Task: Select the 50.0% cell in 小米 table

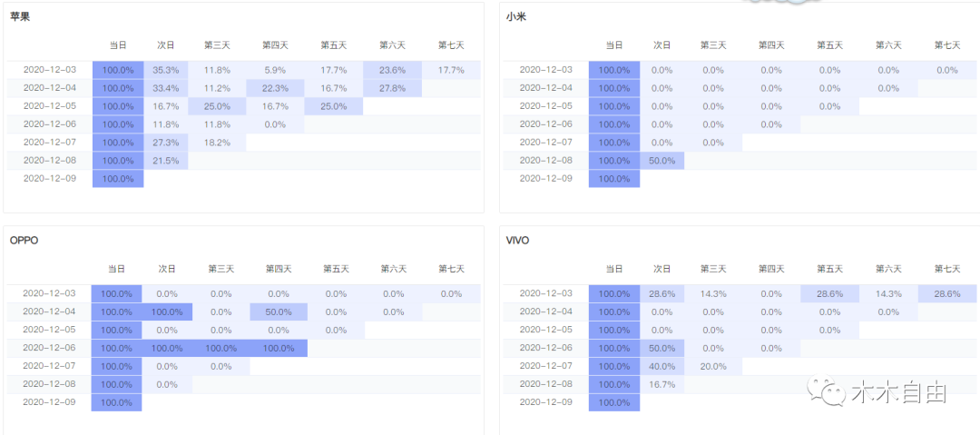Action: [661, 161]
